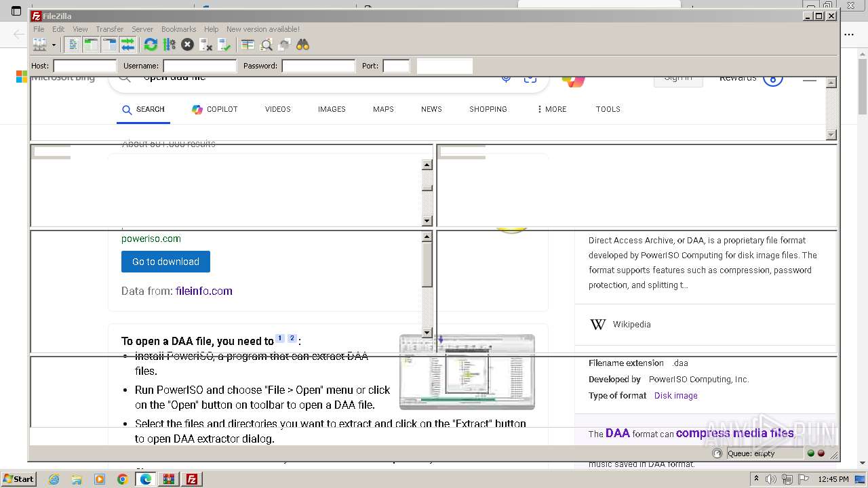Click local tree pane scroll down arrow
The width and height of the screenshot is (868, 488).
pos(427,221)
